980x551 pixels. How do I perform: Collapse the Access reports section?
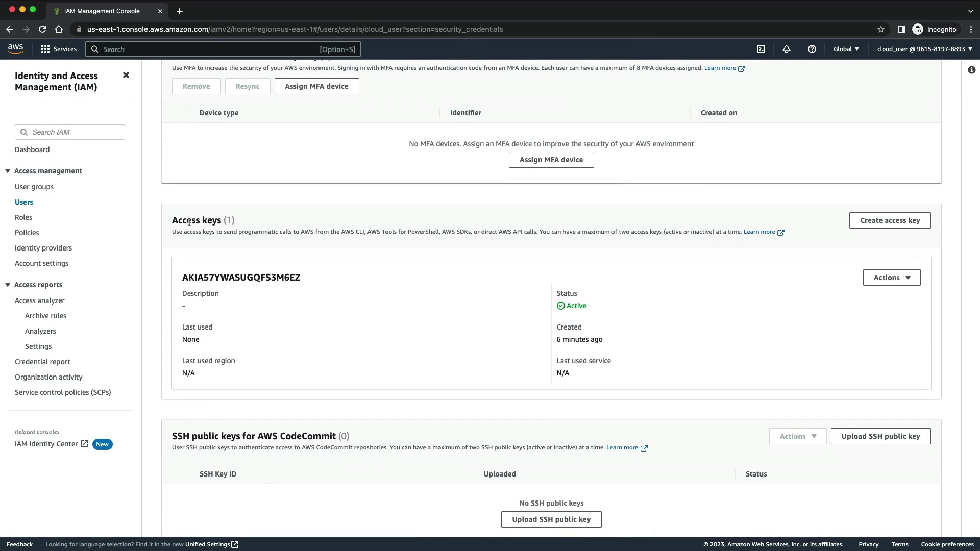tap(8, 285)
